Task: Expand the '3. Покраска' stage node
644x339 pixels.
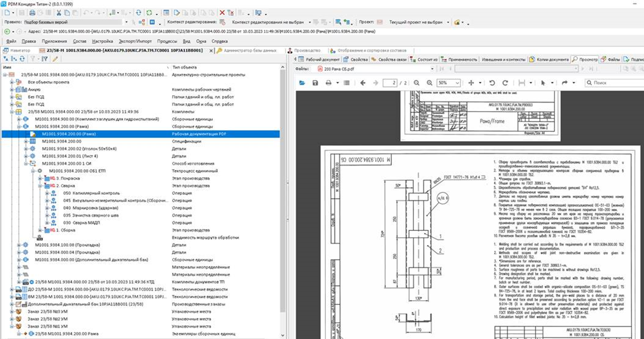Action: 40,179
